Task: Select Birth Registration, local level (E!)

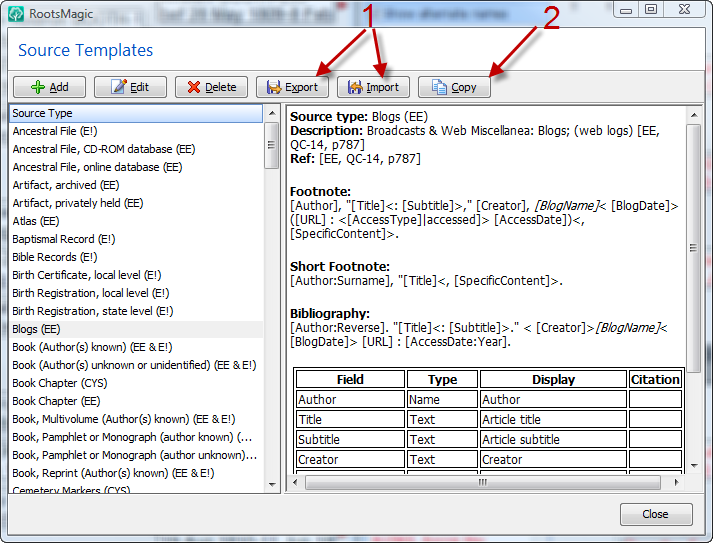Action: pyautogui.click(x=136, y=293)
